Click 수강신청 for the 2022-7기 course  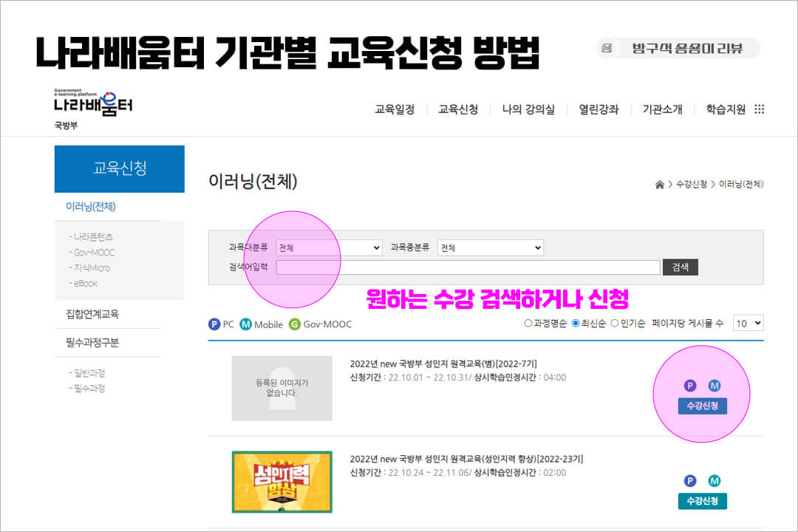(703, 406)
